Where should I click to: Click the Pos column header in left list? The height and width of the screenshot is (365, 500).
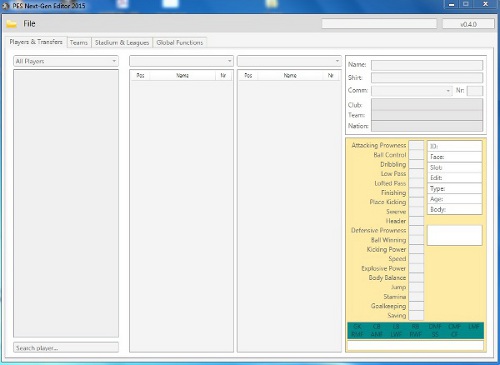pos(140,76)
